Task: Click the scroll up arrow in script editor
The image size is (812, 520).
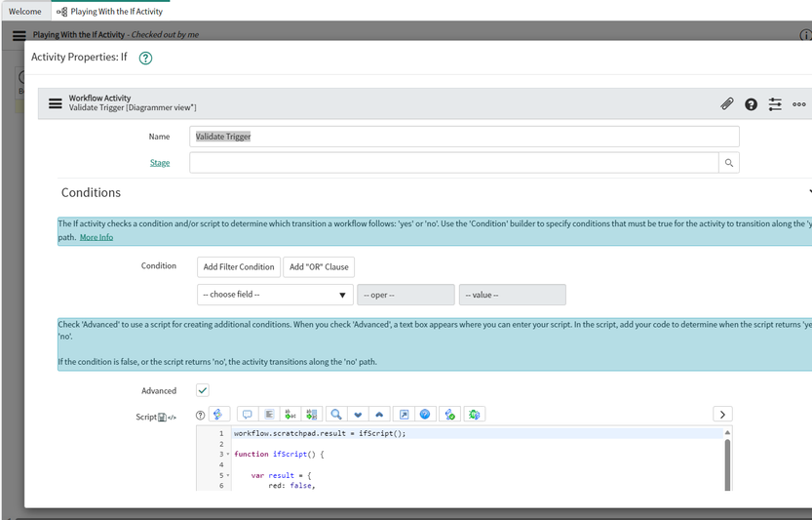Action: (x=727, y=432)
